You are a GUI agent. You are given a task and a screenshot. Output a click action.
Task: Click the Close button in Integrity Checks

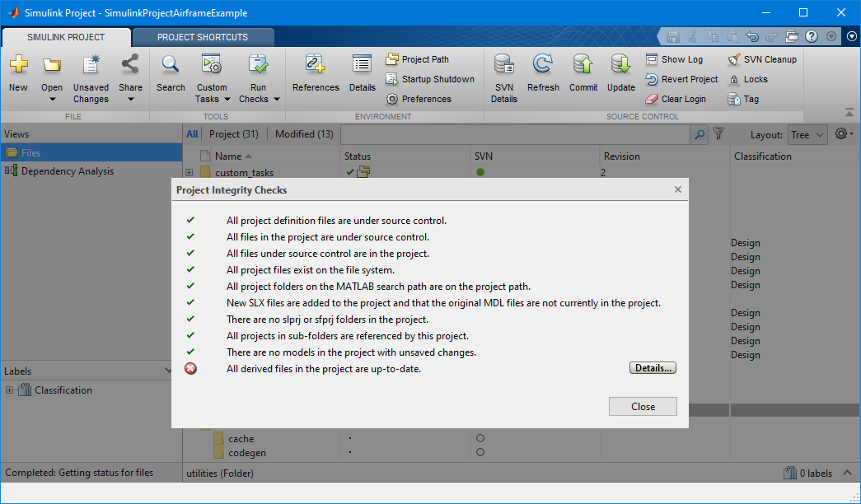coord(643,406)
